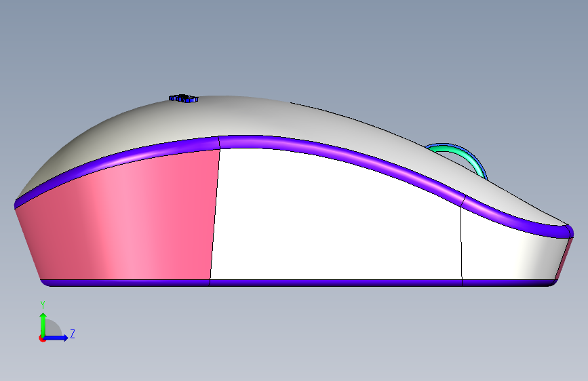Select the purple base strip at the mouse bottom

coord(298,283)
